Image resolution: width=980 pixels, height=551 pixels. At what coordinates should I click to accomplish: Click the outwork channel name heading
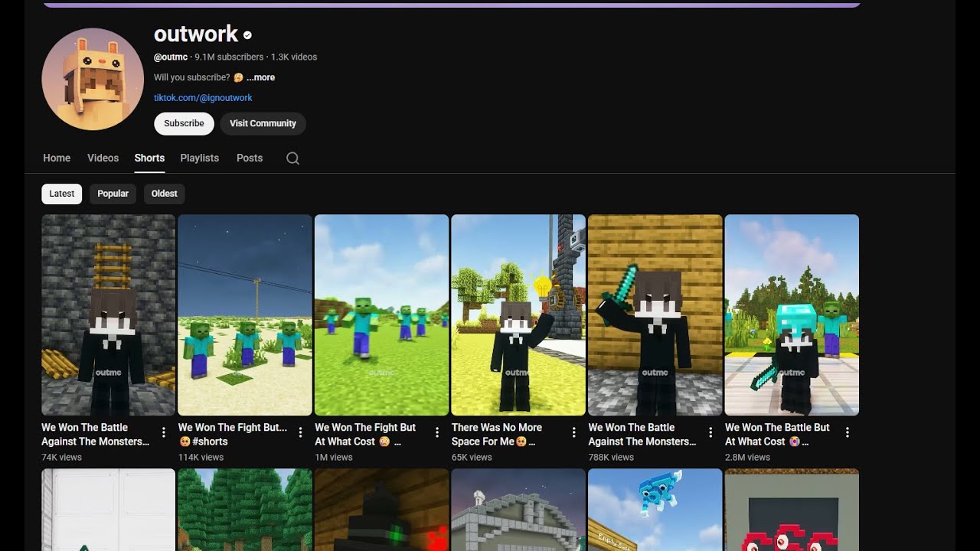pyautogui.click(x=196, y=34)
